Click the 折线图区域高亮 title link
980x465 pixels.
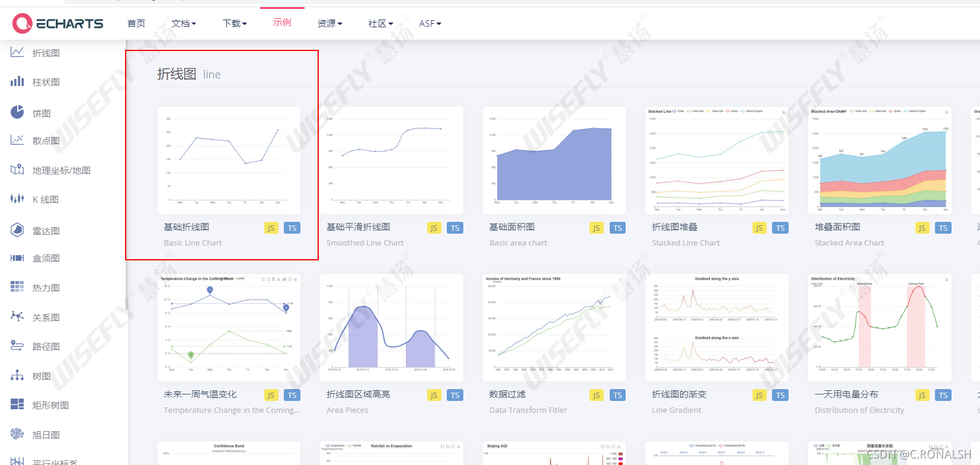coord(358,394)
